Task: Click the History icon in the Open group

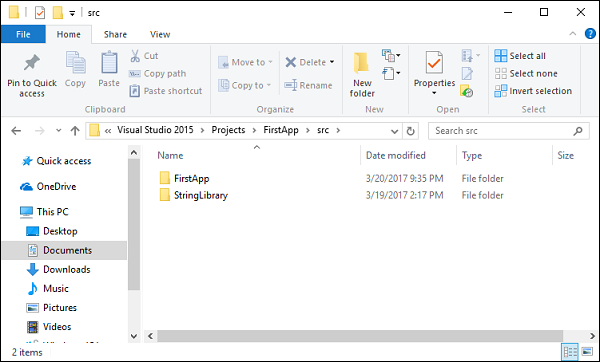Action: (467, 91)
